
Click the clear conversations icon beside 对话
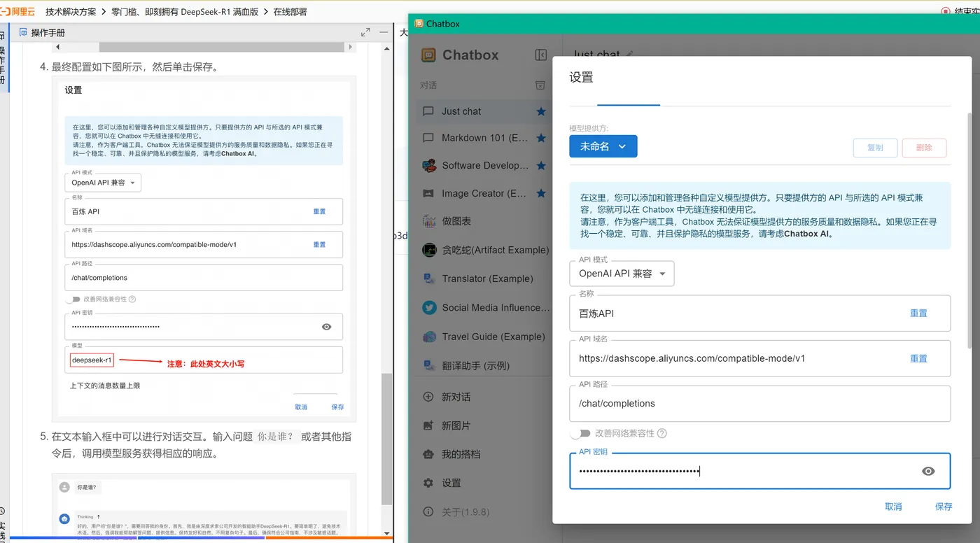tap(540, 85)
